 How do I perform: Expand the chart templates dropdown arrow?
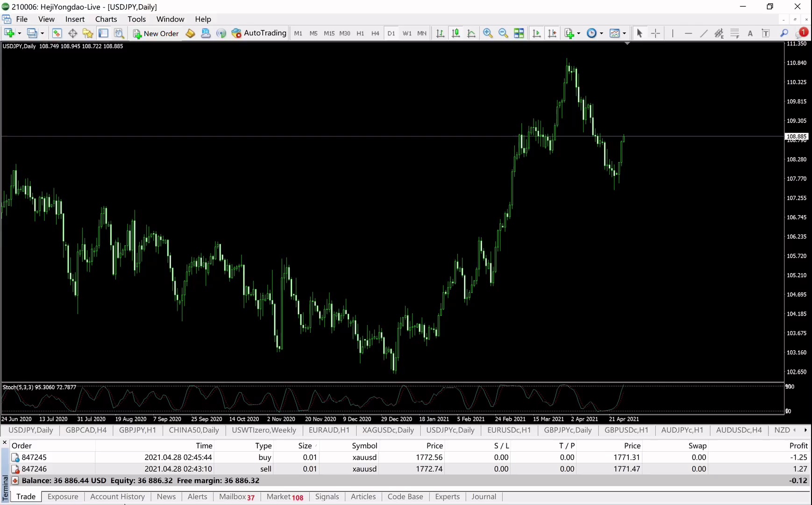624,33
